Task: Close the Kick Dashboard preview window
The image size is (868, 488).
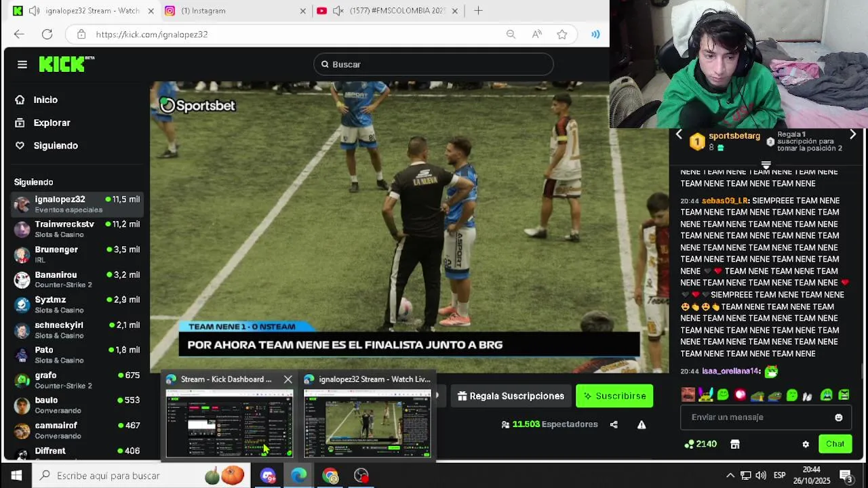Action: pyautogui.click(x=288, y=380)
